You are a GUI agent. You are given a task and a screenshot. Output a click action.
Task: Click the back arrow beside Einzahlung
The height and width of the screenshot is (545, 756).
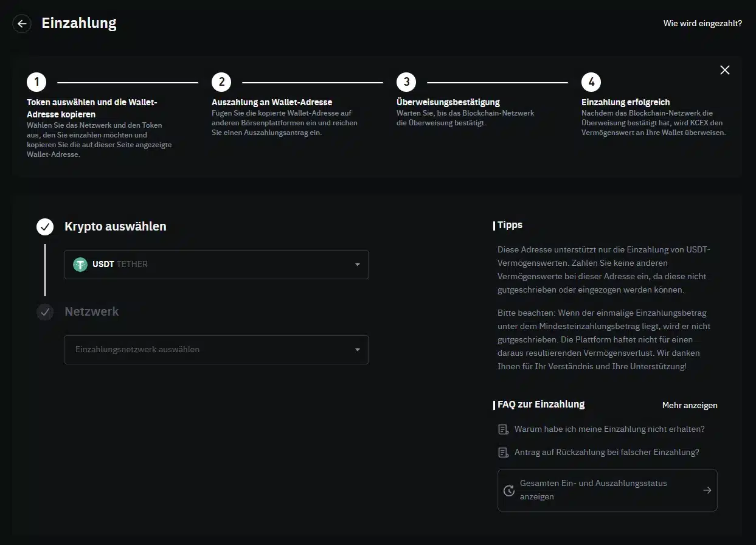22,24
